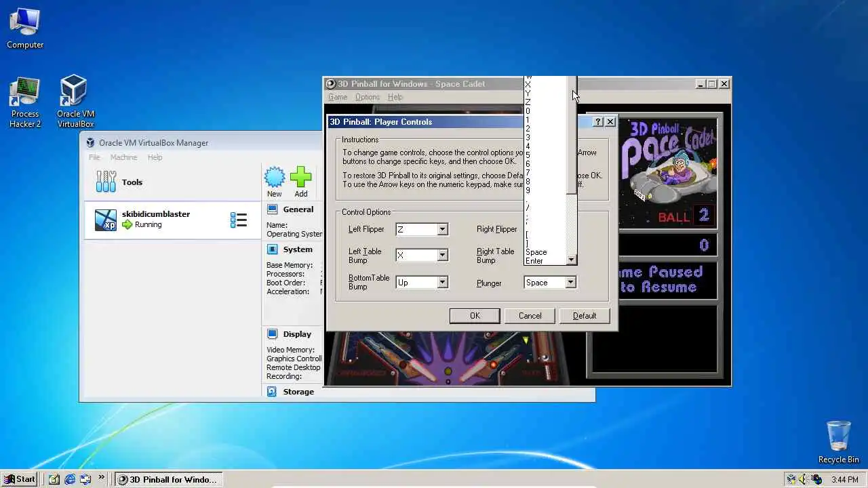
Task: Click the General section heading text
Action: (x=298, y=209)
